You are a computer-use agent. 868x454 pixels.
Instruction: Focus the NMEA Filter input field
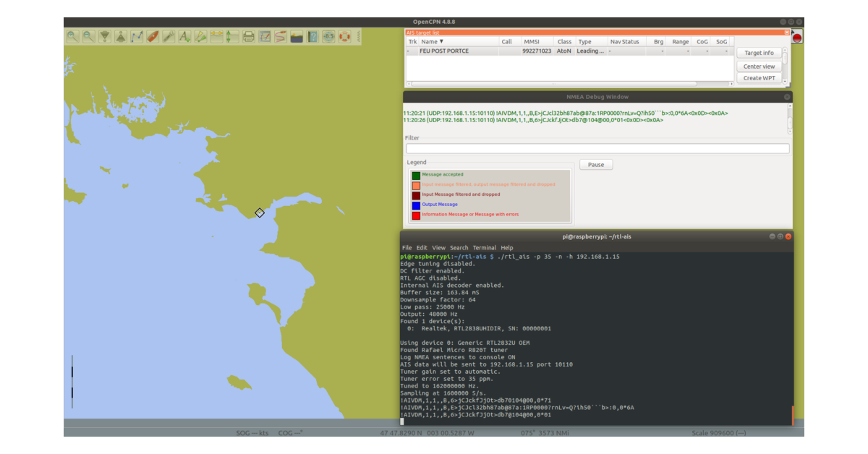(x=597, y=148)
